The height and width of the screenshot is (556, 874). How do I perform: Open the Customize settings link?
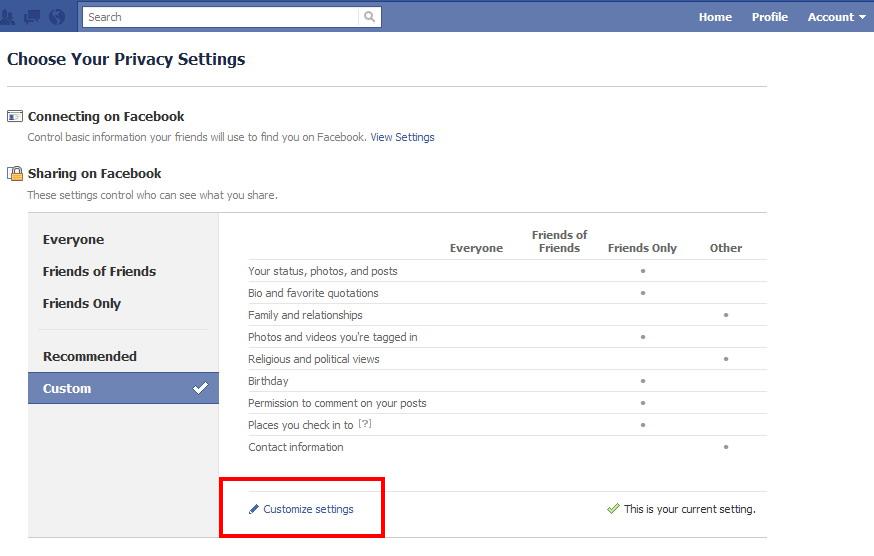pyautogui.click(x=308, y=509)
